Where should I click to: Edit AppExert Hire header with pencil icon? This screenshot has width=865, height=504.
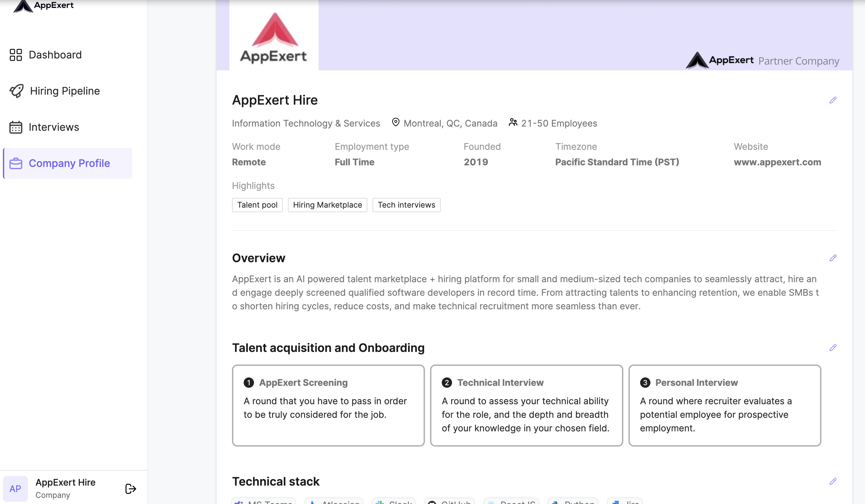(x=833, y=100)
